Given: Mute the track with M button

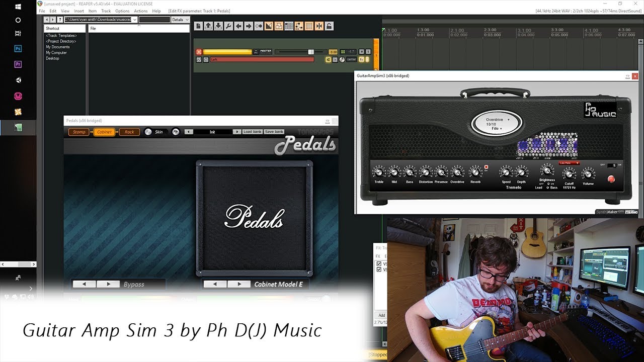Looking at the screenshot, I should [x=361, y=52].
